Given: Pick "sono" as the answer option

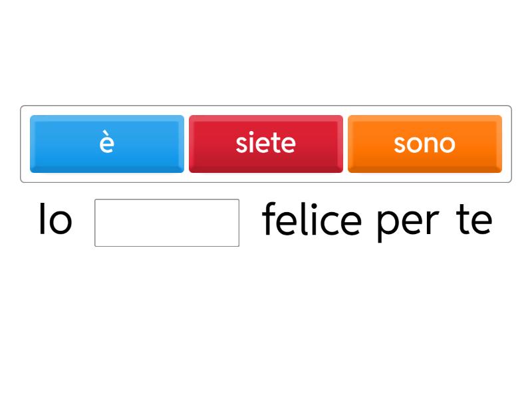Looking at the screenshot, I should point(424,144).
